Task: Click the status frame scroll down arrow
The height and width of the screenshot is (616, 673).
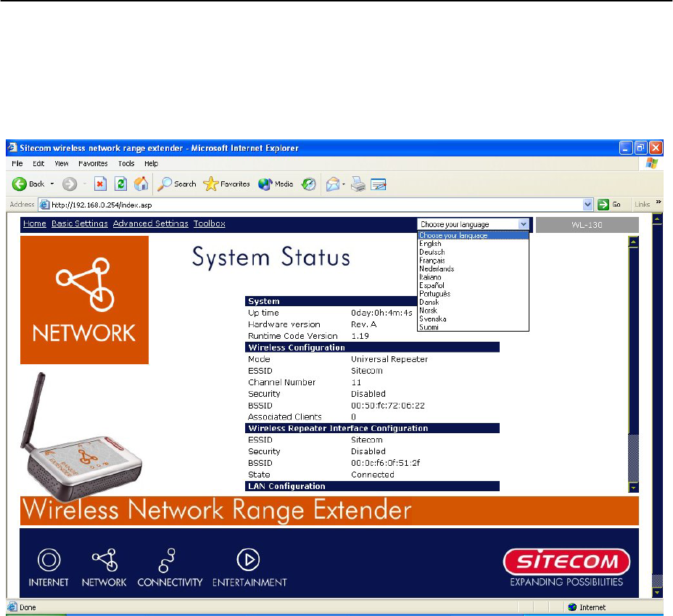Action: click(x=633, y=488)
